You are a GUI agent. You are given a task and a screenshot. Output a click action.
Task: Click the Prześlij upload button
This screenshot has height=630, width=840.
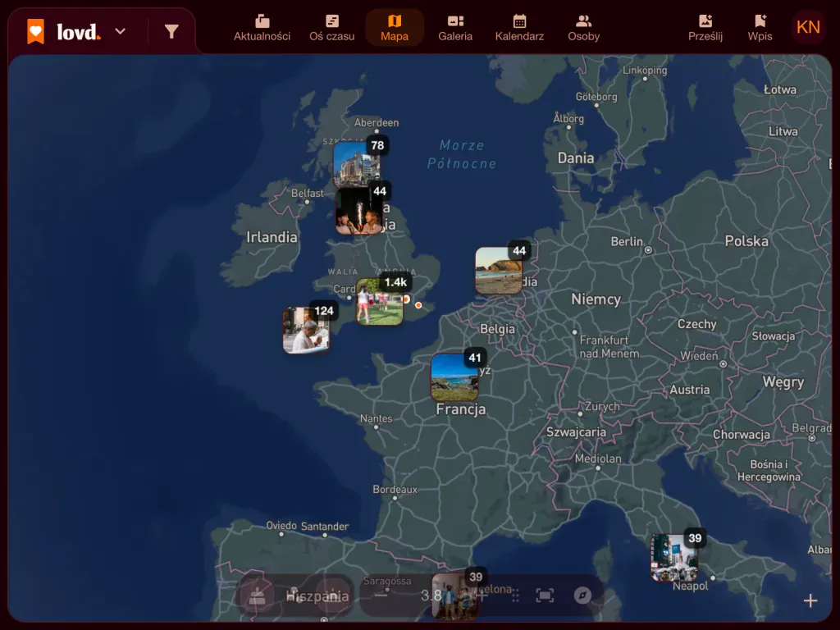[705, 29]
